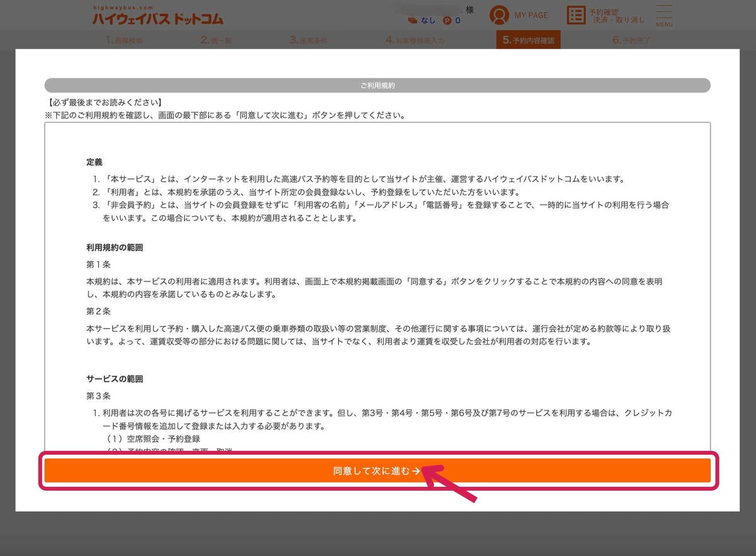Open the MY PAGE user icon
The width and height of the screenshot is (756, 556).
pos(500,15)
